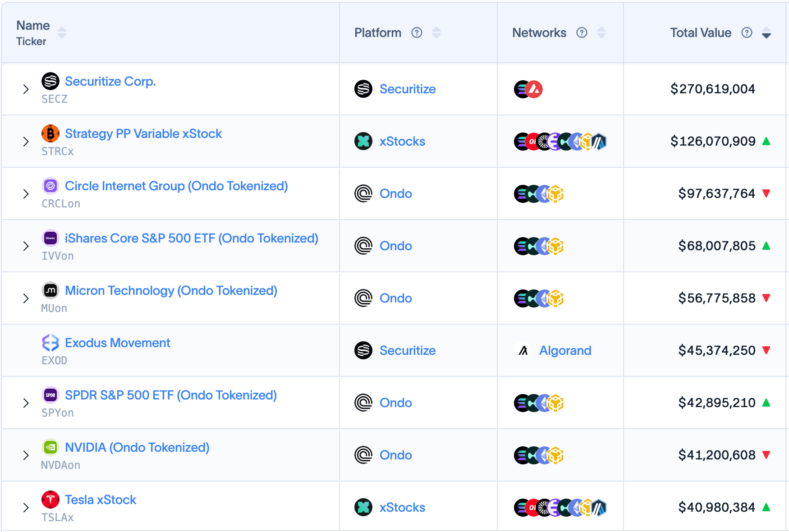Open NVIDIA (Ondo Tokenized) asset link
Screen dimensions: 789x532
137,447
